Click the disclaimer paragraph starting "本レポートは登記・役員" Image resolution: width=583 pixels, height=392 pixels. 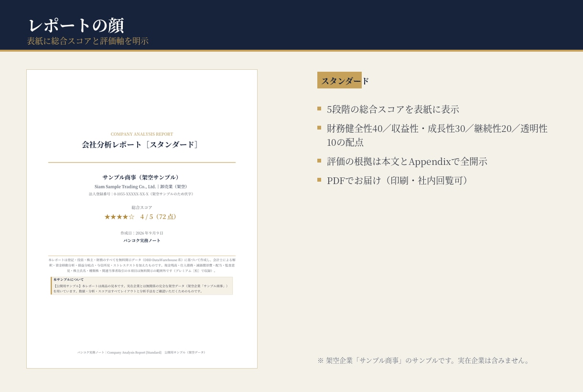pyautogui.click(x=142, y=265)
